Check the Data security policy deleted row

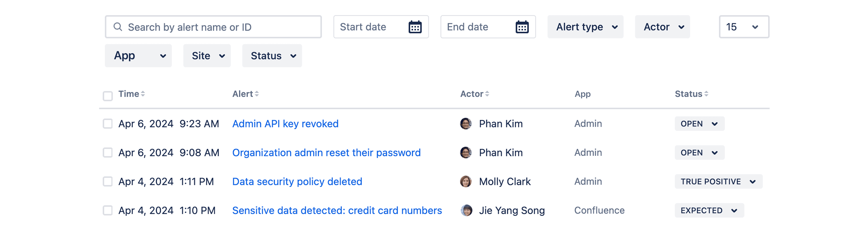[107, 181]
